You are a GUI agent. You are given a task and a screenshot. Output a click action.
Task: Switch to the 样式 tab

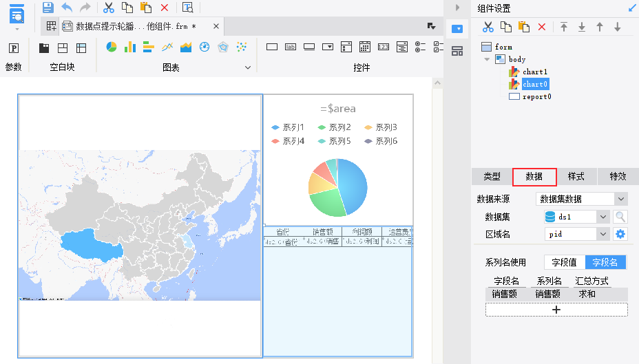(x=576, y=177)
